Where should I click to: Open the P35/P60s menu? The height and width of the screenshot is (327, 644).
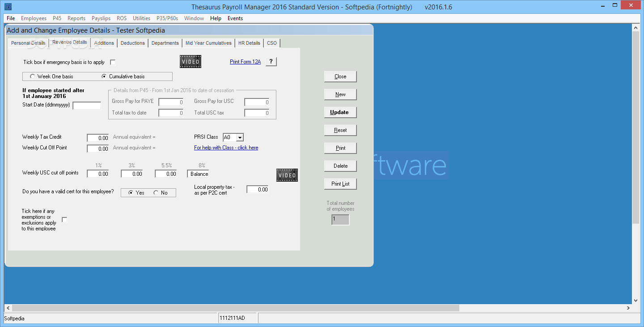click(167, 18)
